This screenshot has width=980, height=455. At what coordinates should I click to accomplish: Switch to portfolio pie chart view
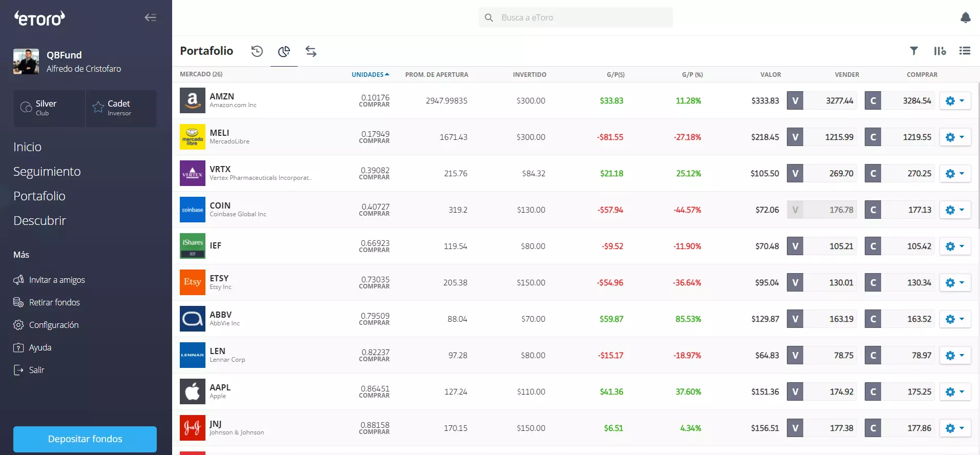(284, 51)
